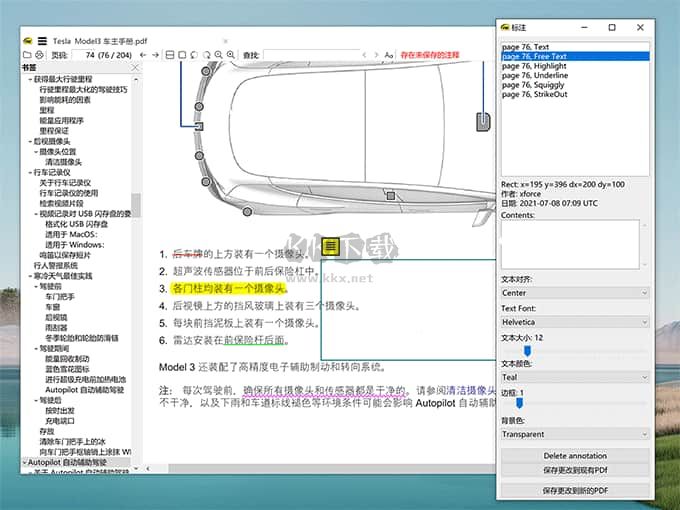Select 'page 76, Squiggly' annotation entry
The image size is (680, 510).
575,85
